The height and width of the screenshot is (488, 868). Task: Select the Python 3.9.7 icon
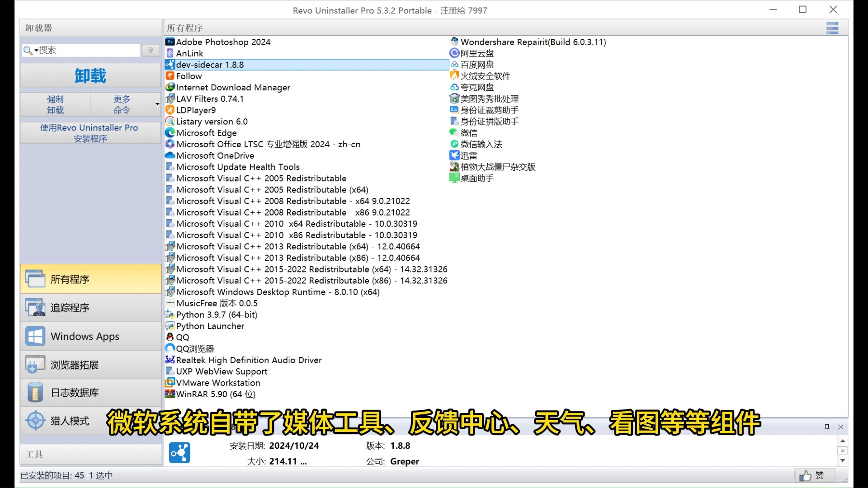pos(170,314)
